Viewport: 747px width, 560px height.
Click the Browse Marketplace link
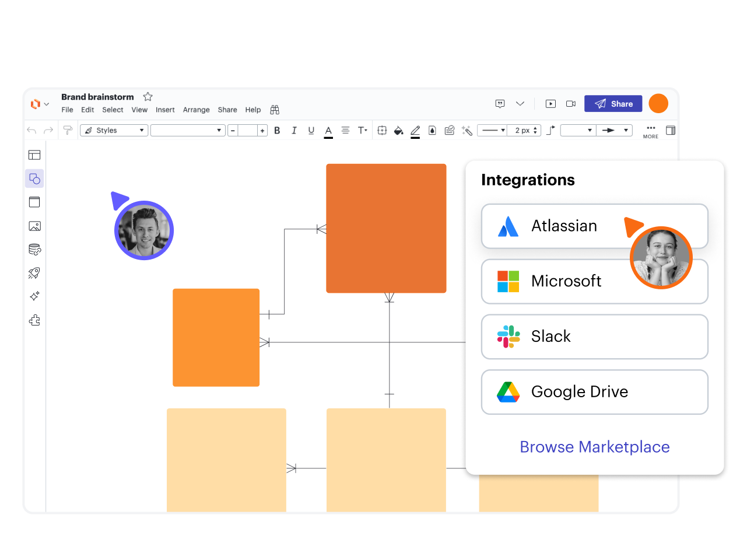pos(594,447)
